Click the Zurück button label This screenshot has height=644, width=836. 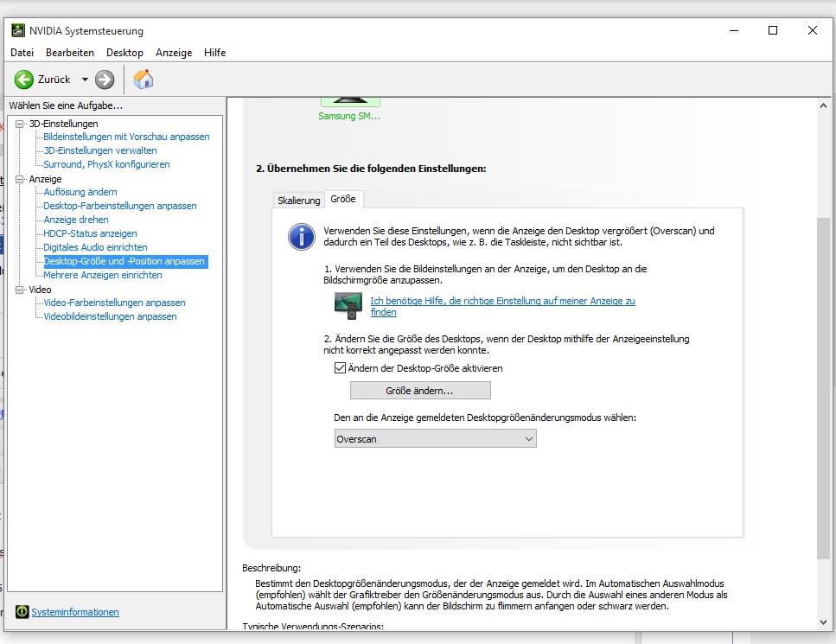54,80
